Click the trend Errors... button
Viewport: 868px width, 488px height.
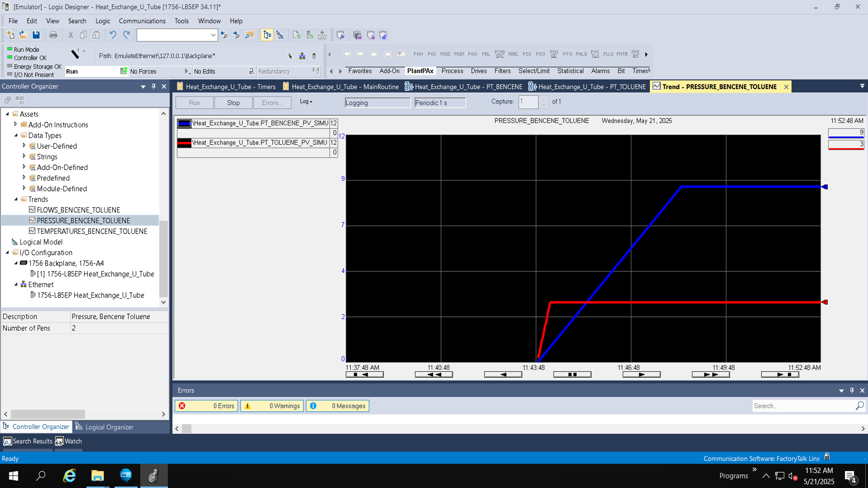(272, 103)
